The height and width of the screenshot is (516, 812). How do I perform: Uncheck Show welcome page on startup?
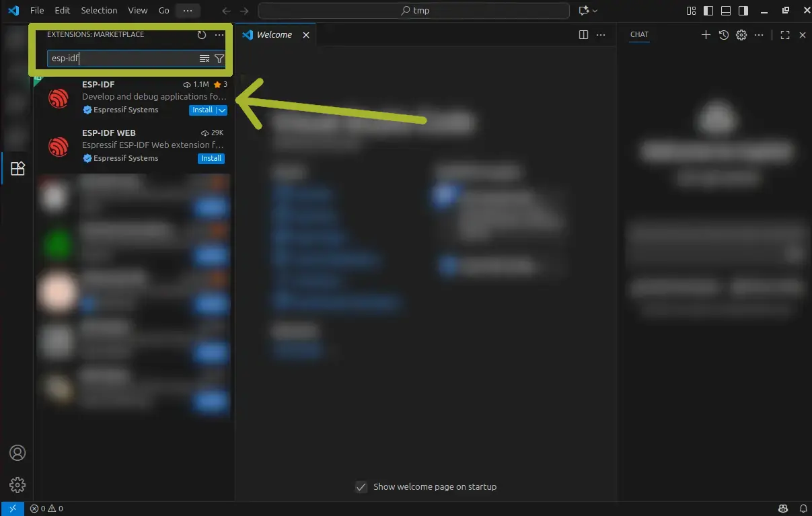tap(361, 486)
